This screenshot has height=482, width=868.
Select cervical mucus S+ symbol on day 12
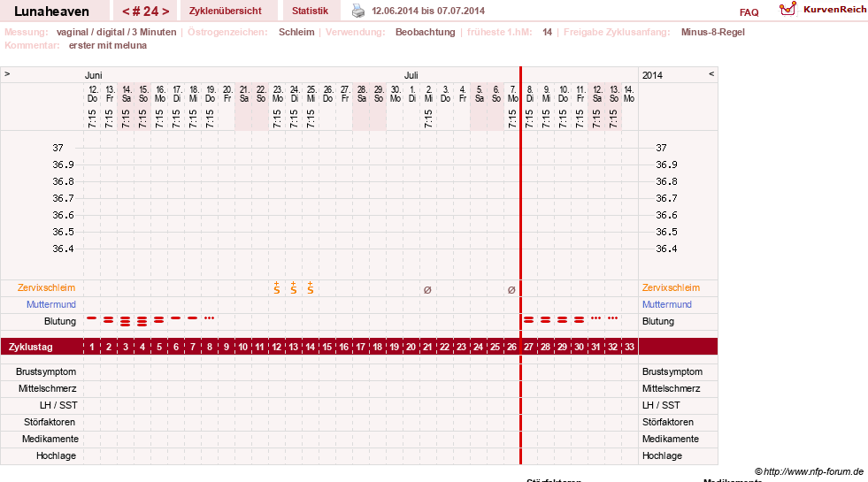coord(277,287)
